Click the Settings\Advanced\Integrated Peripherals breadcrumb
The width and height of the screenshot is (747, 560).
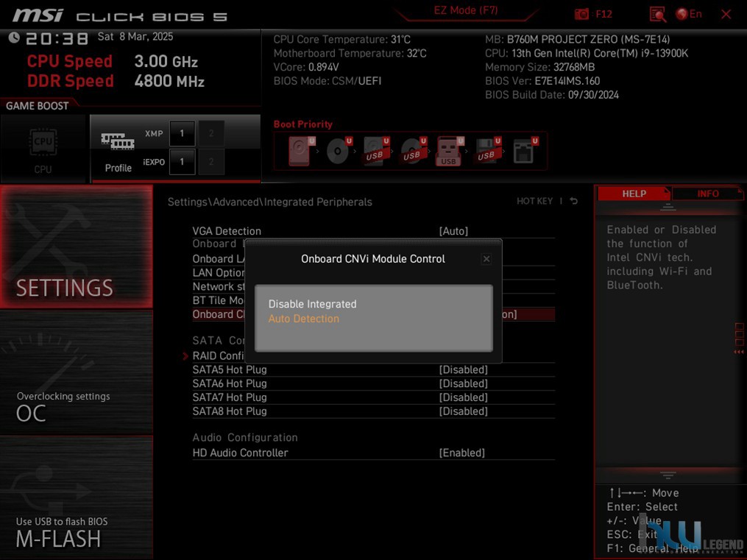(269, 202)
